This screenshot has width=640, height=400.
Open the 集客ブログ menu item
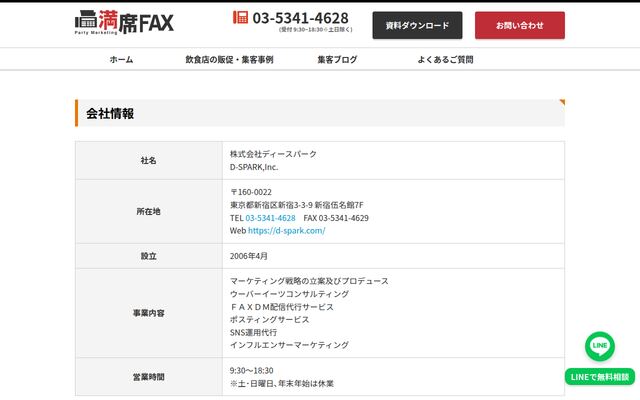tap(337, 60)
